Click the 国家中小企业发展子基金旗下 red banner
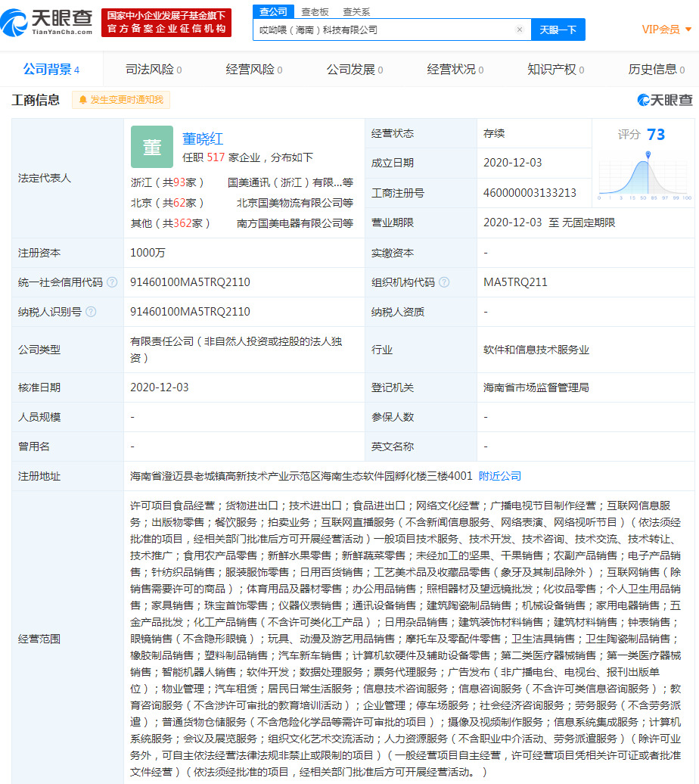The width and height of the screenshot is (699, 784). click(x=166, y=23)
